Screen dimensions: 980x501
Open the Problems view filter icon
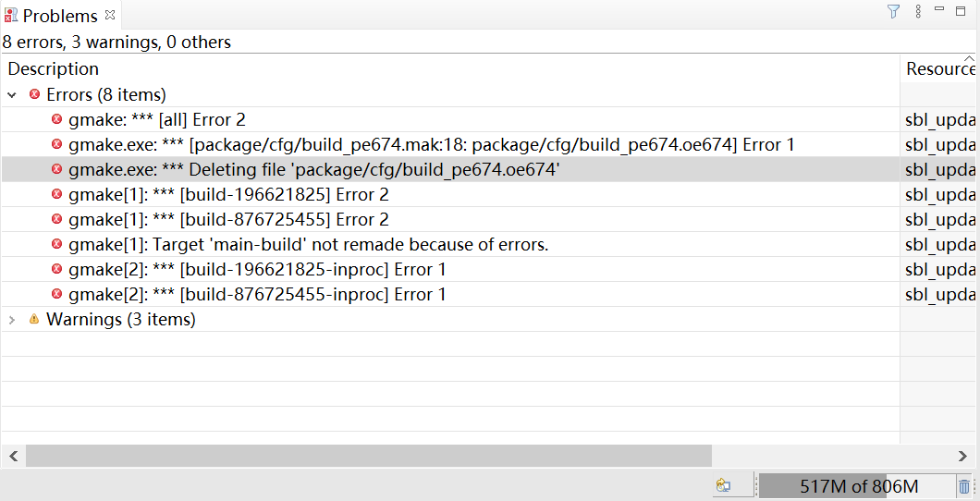coord(893,11)
